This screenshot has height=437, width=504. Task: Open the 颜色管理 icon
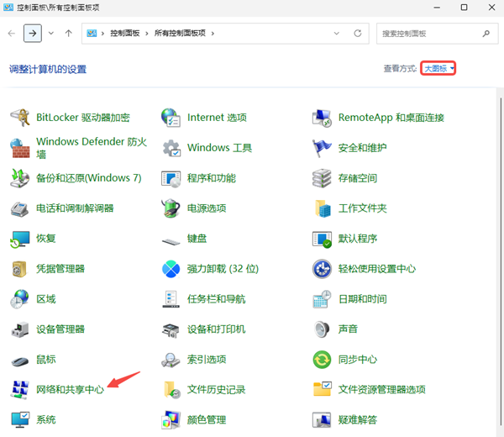coord(171,420)
